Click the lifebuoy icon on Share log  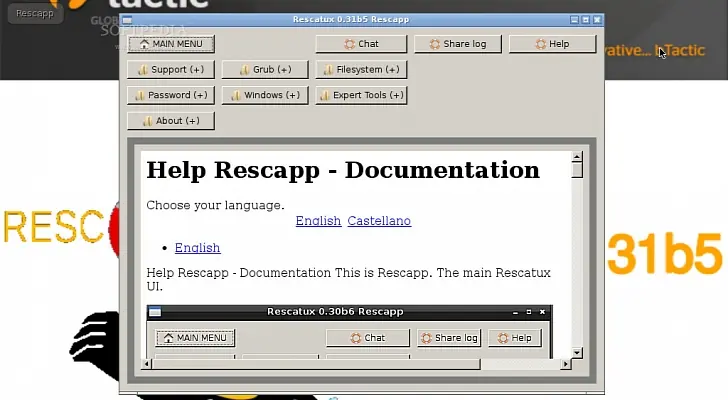(435, 44)
